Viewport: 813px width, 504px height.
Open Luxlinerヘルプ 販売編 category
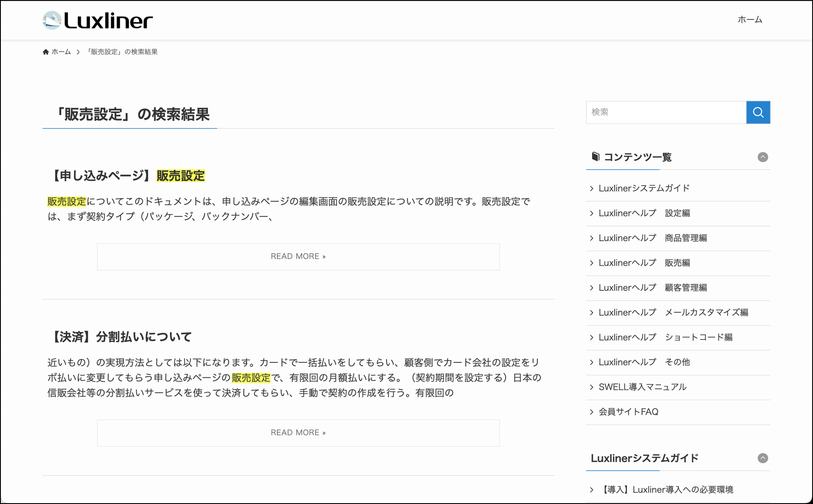pyautogui.click(x=644, y=263)
